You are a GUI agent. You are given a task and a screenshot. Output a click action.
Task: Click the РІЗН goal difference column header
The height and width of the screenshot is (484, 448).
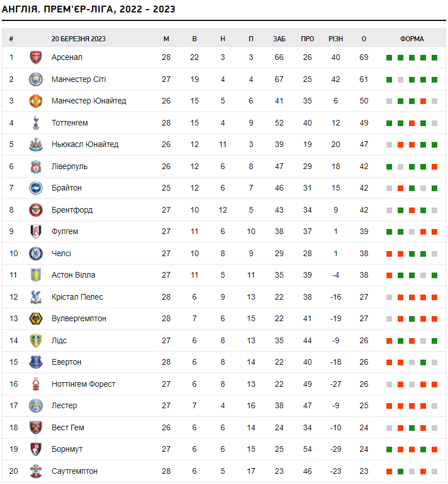tap(336, 39)
